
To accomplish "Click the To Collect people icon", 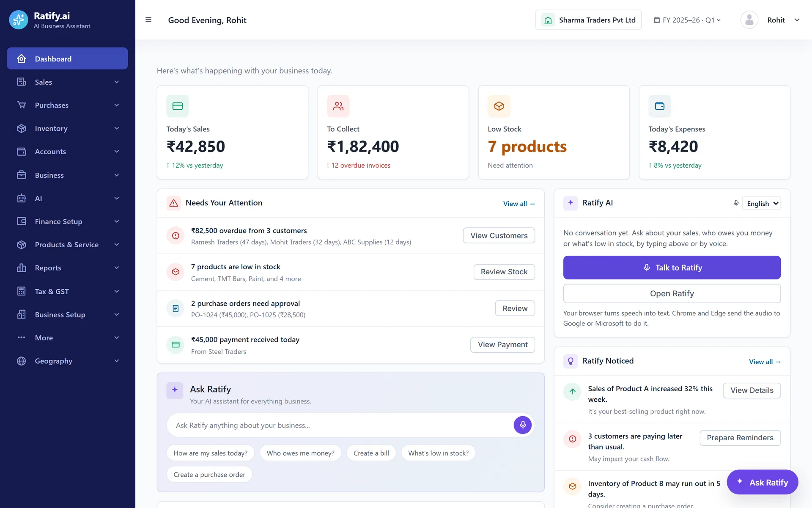I will [338, 106].
